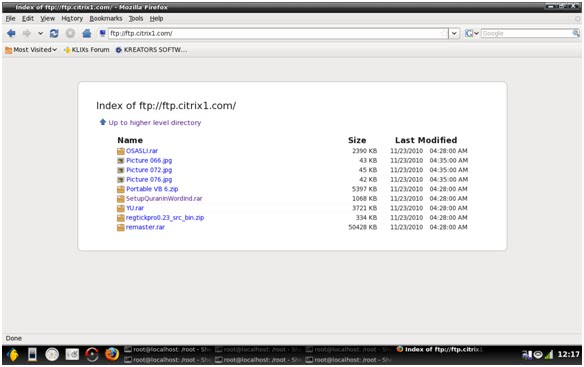584x367 pixels.
Task: Launch Firefox from the taskbar icon
Action: click(112, 354)
